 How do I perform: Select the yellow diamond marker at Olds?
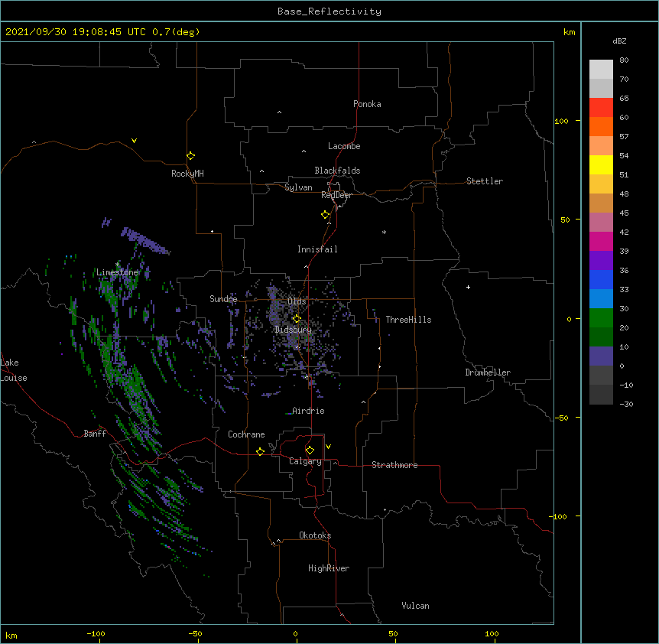(297, 319)
